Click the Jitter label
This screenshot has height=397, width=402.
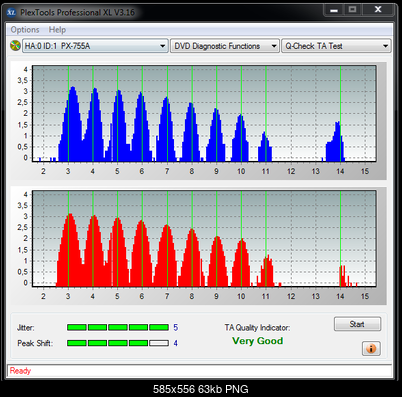click(26, 328)
